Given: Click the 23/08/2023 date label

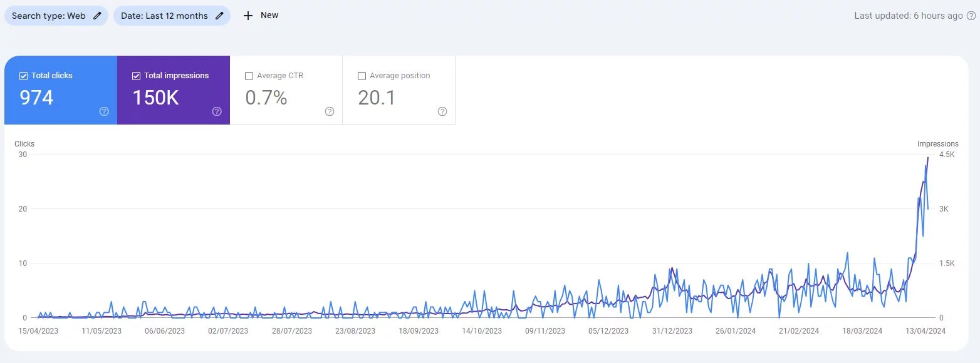Looking at the screenshot, I should (x=355, y=331).
